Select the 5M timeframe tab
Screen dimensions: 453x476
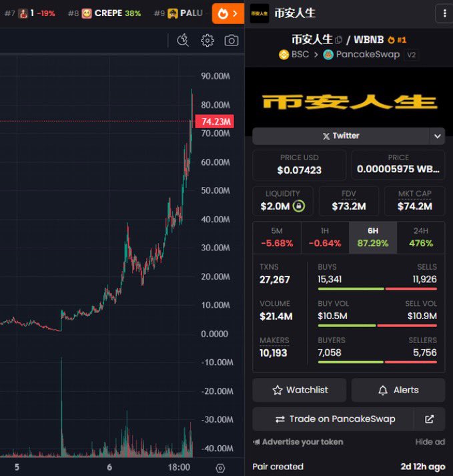(277, 238)
